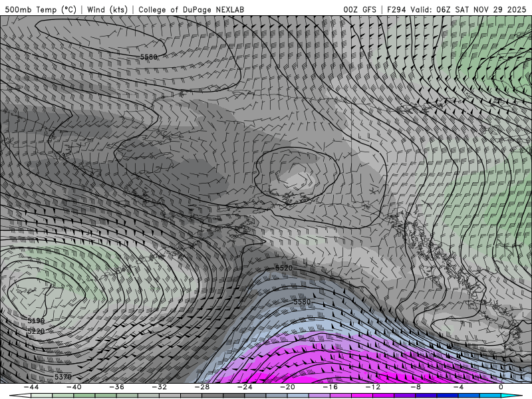Click the 5220 contour label
Viewport: 532px width, 399px height.
pyautogui.click(x=36, y=331)
